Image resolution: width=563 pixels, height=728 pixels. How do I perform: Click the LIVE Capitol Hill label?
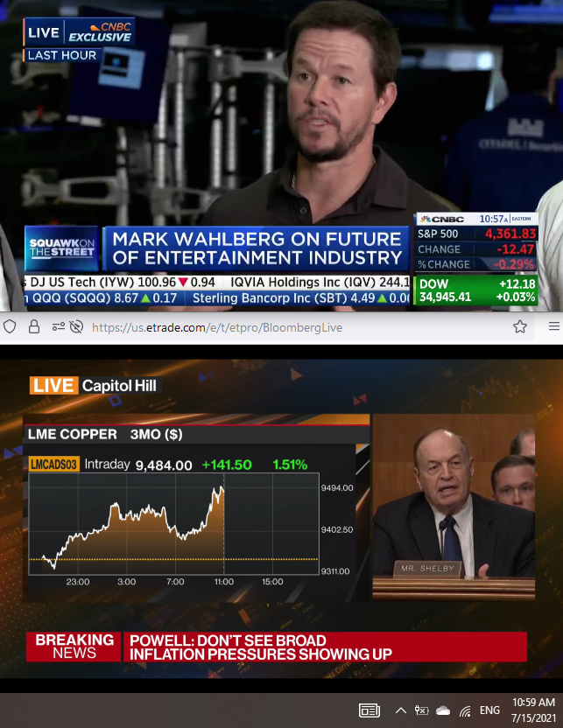pos(95,385)
